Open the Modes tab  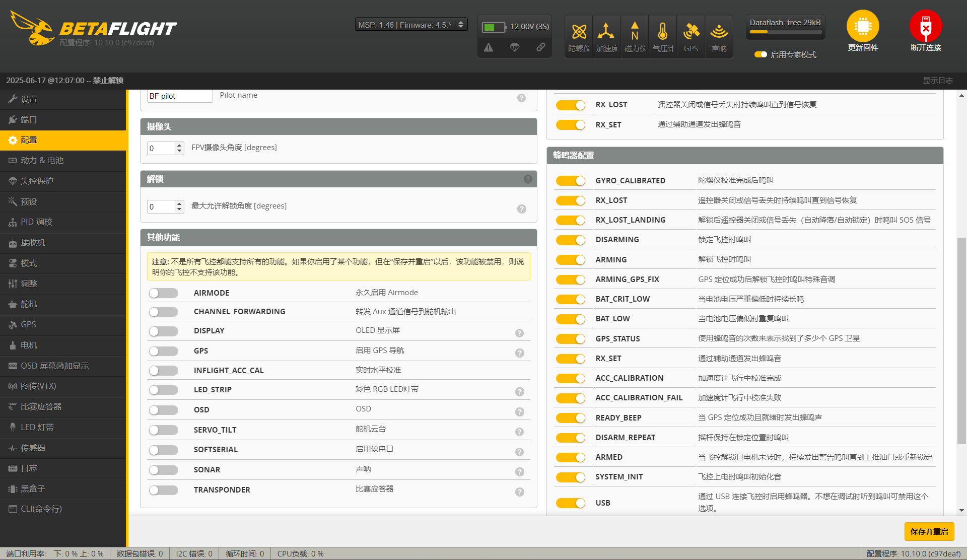tap(63, 263)
